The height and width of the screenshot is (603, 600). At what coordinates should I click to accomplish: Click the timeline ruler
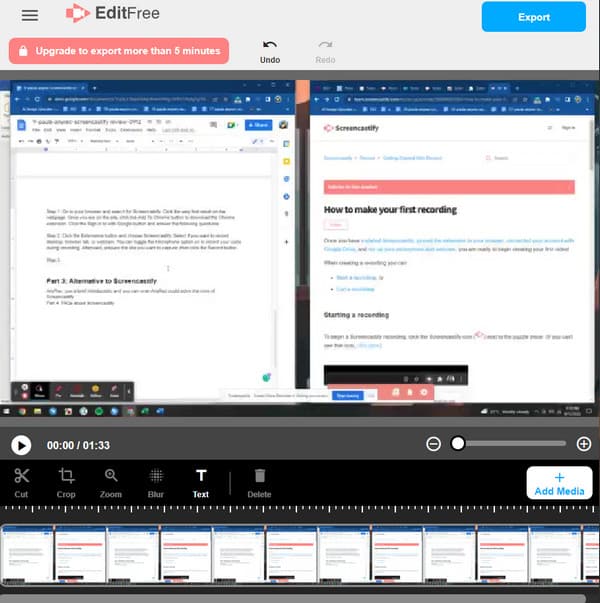[x=300, y=510]
